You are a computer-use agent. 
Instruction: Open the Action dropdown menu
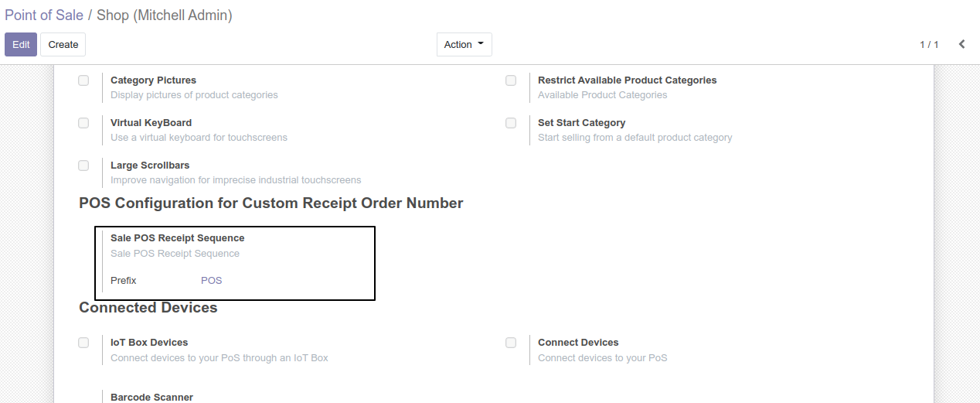pos(464,44)
